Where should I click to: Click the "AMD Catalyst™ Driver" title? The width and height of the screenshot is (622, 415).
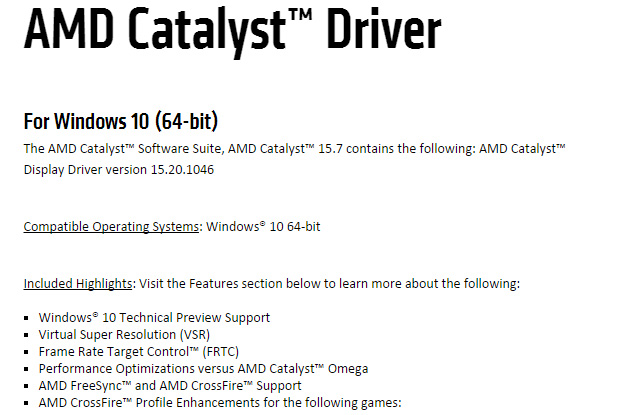232,32
